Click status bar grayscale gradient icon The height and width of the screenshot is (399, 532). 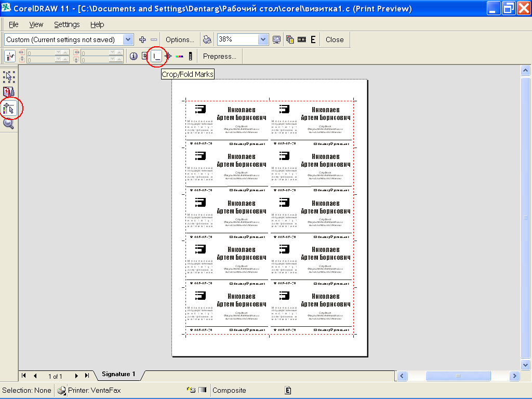click(203, 390)
